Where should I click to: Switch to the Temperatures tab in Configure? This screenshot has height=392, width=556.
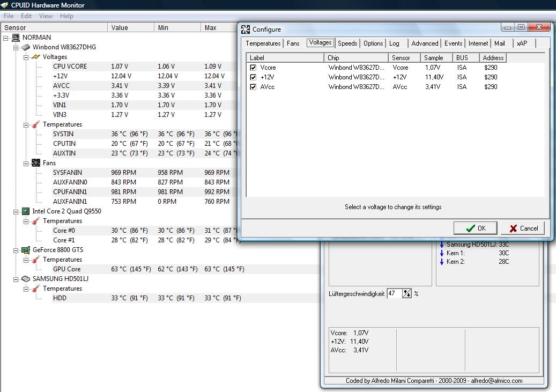(x=263, y=43)
